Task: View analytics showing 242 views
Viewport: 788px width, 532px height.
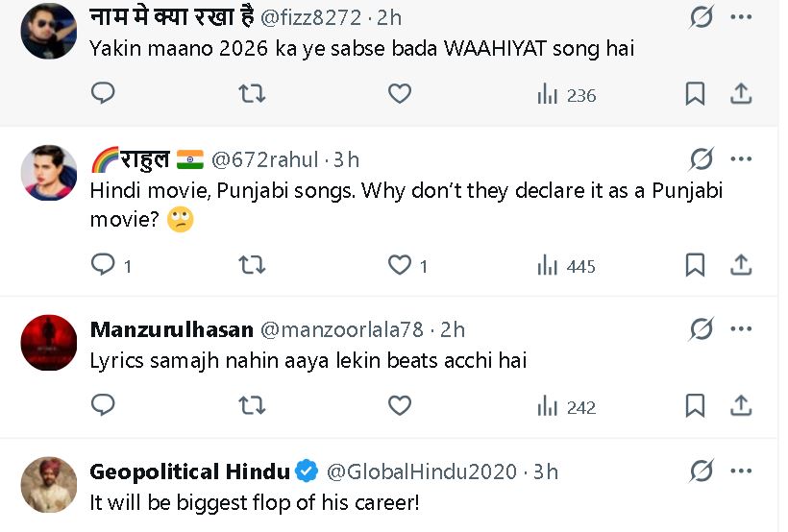Action: pyautogui.click(x=567, y=407)
